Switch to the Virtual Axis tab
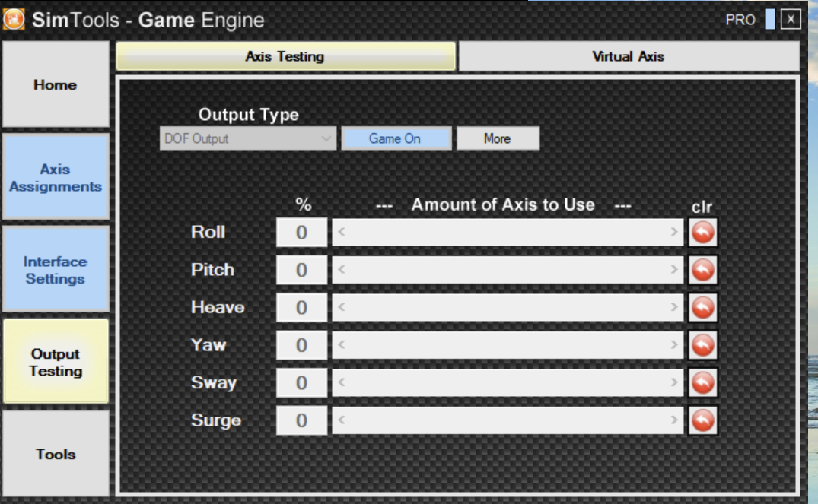Screen dimensions: 818x504 tap(628, 56)
